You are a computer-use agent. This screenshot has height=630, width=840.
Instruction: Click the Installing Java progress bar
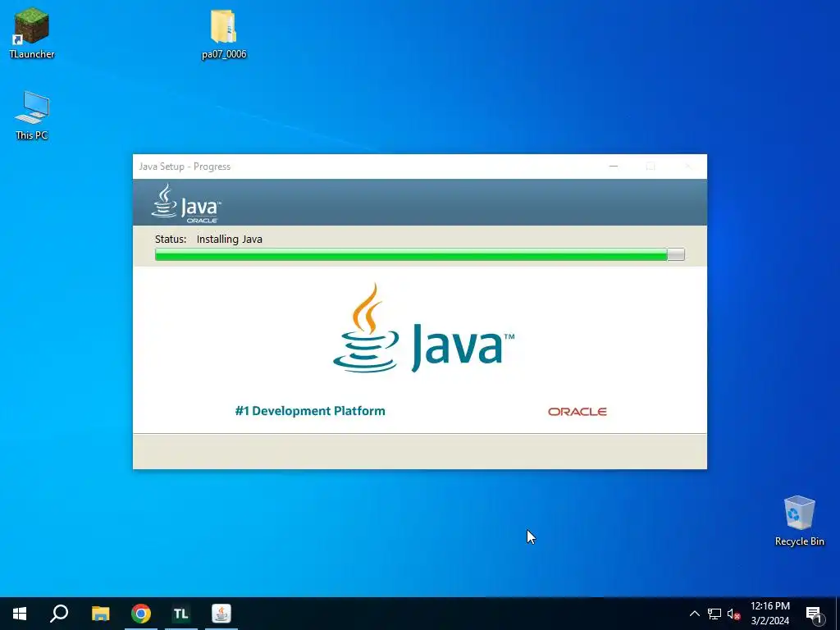(419, 254)
